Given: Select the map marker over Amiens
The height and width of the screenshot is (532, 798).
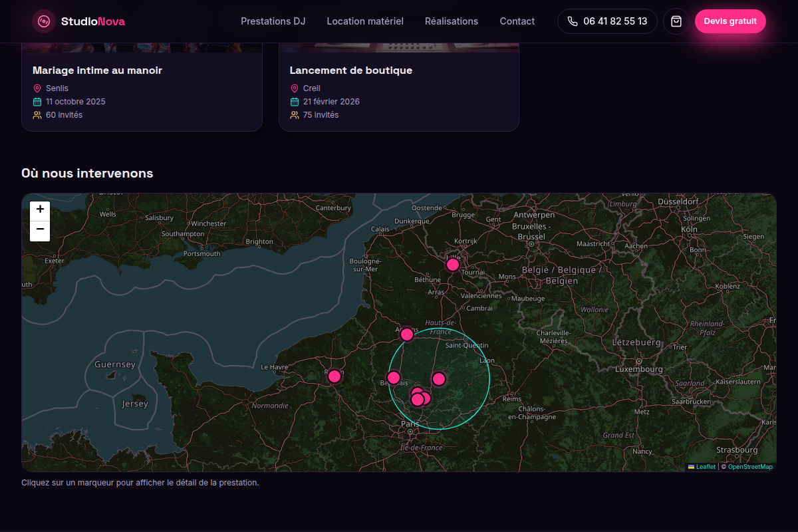Looking at the screenshot, I should point(407,334).
